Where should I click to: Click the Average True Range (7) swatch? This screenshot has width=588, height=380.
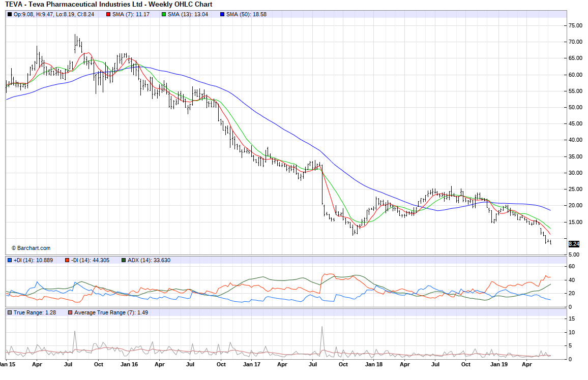pos(70,312)
